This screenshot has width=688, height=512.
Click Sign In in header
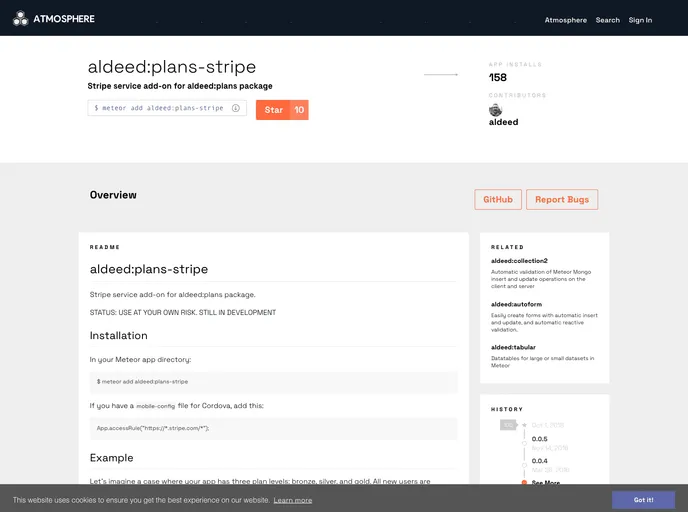point(640,20)
